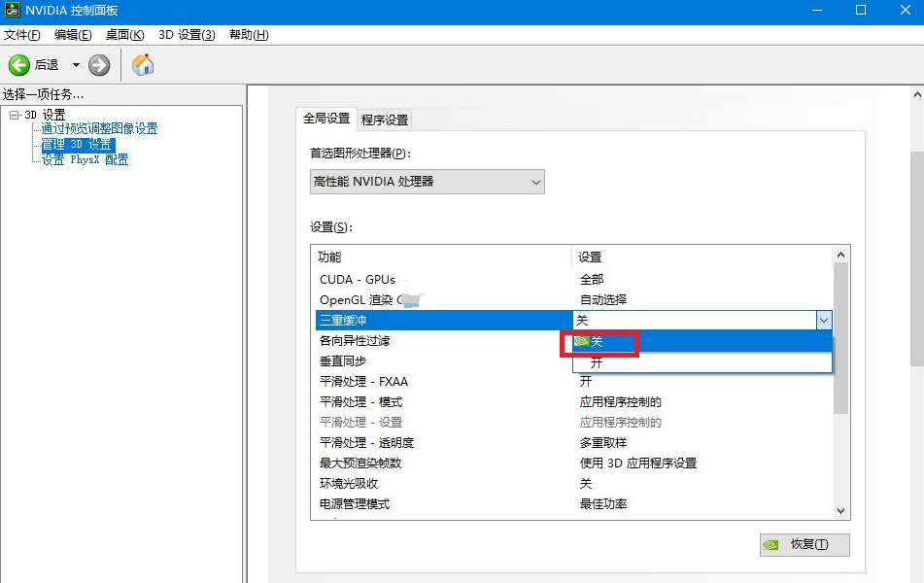
Task: Select 管理 3D 设置 in the task tree
Action: pyautogui.click(x=77, y=145)
